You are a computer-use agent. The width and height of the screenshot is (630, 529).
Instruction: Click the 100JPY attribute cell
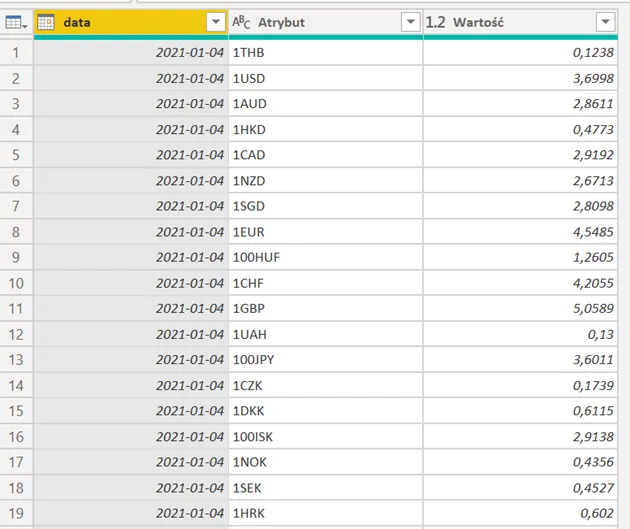tap(324, 360)
